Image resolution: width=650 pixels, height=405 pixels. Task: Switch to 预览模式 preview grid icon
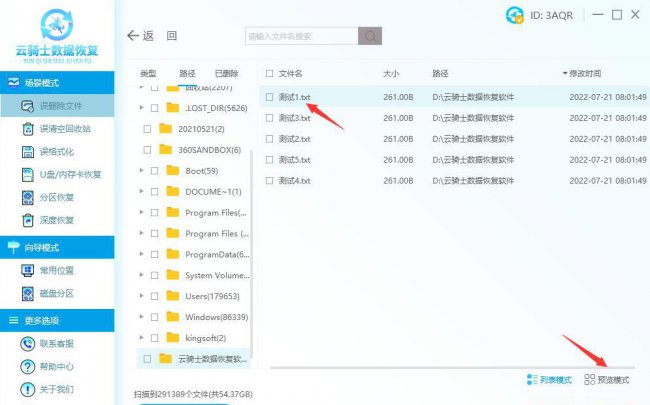coord(589,379)
